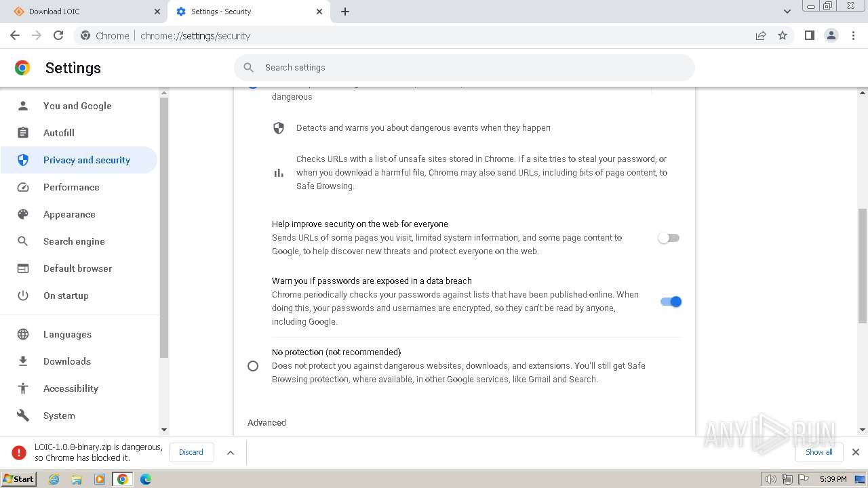Click the dangerous download warning icon
Image resolution: width=868 pixels, height=488 pixels.
pyautogui.click(x=19, y=453)
